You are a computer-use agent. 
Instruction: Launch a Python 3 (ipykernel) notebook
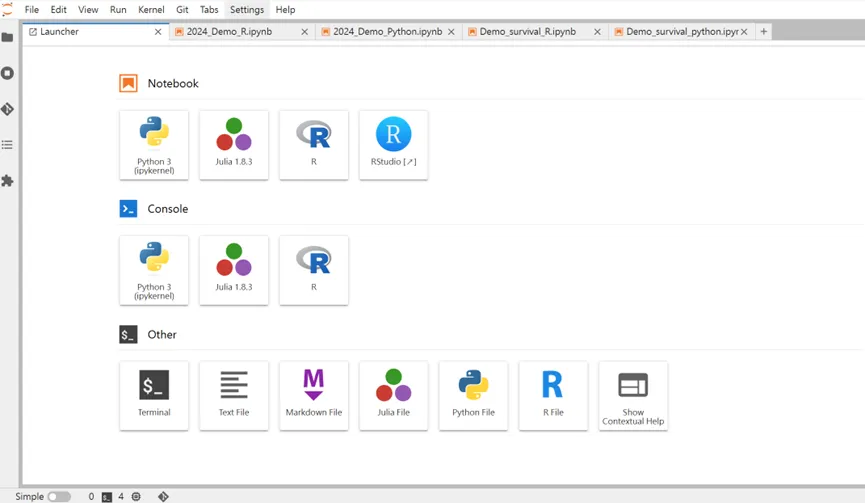[x=154, y=145]
